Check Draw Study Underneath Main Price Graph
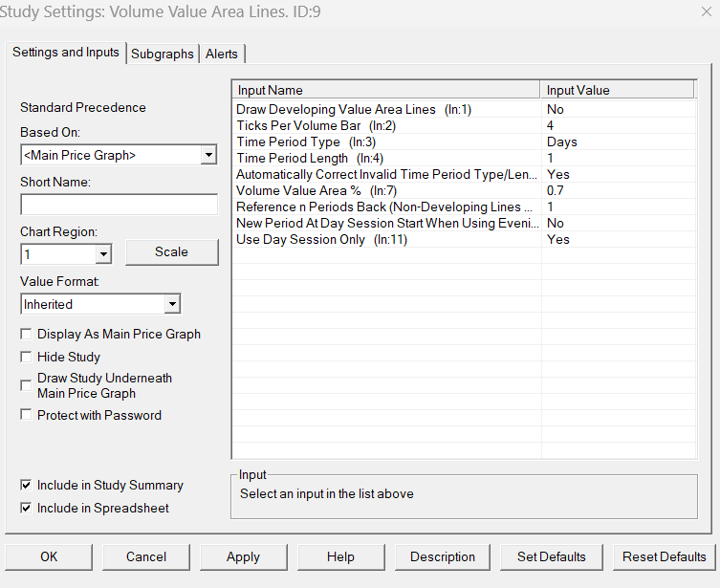This screenshot has width=720, height=588. (x=26, y=385)
